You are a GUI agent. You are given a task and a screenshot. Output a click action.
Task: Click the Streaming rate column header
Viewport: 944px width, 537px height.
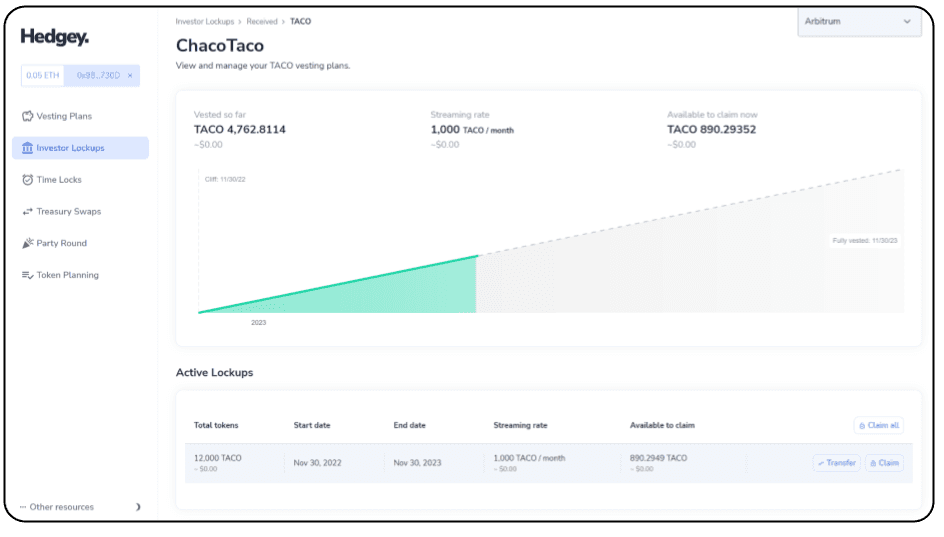tap(520, 426)
